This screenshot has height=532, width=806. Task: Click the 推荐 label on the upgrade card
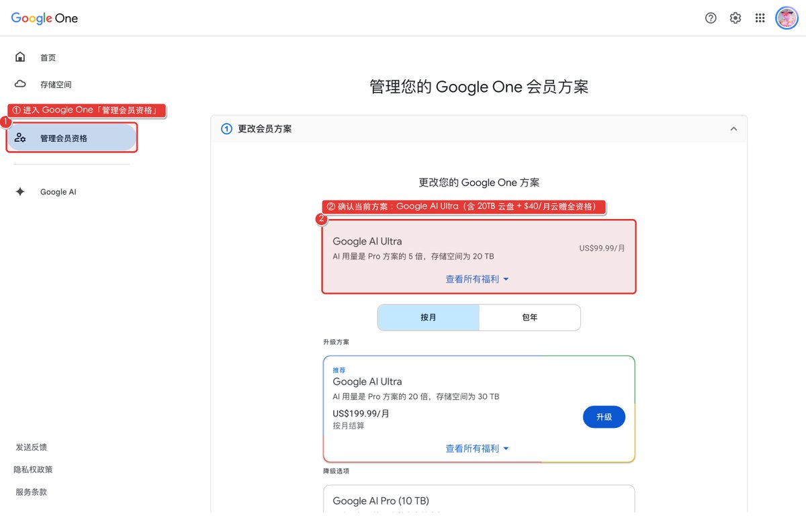coord(339,369)
